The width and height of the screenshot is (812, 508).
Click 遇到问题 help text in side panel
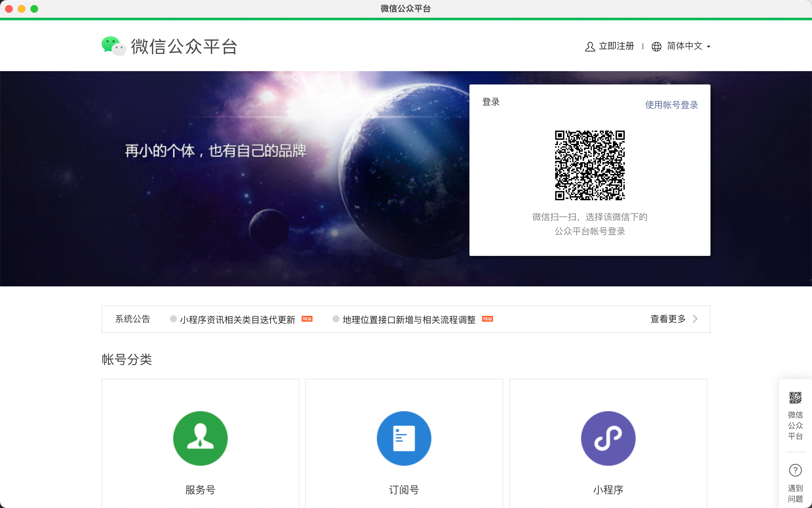(x=795, y=493)
